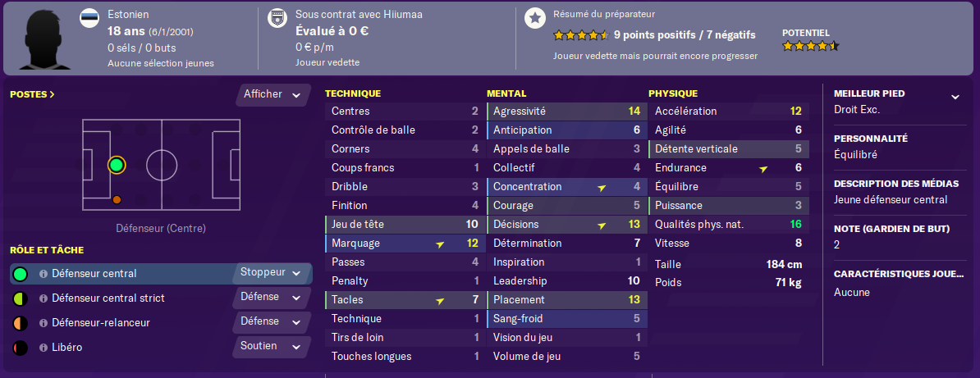This screenshot has width=980, height=378.
Task: Click the potential star rating
Action: [811, 46]
